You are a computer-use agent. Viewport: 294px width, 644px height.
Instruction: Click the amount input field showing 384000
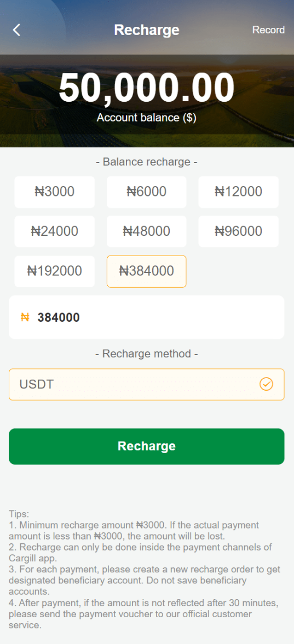(x=146, y=317)
